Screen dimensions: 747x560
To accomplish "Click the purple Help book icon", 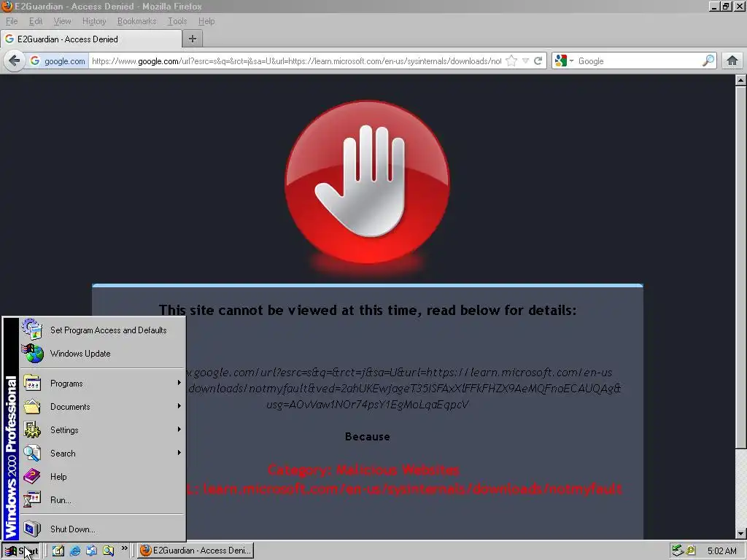I will [32, 476].
